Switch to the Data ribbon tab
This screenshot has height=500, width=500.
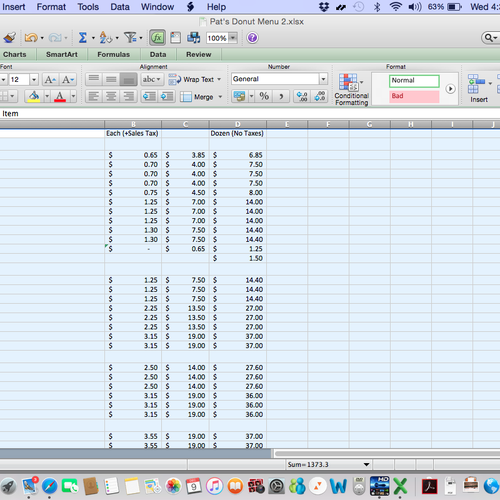(158, 54)
